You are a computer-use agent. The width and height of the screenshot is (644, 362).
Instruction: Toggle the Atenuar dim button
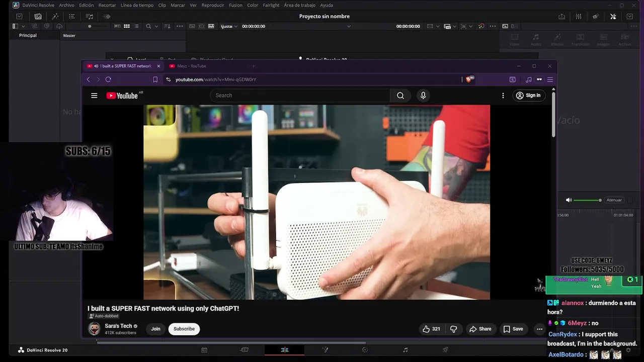coord(614,200)
